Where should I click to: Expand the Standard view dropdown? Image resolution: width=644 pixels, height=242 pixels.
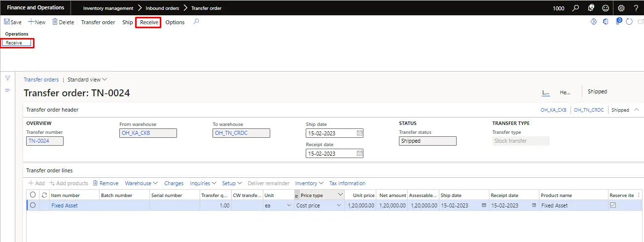pos(87,80)
